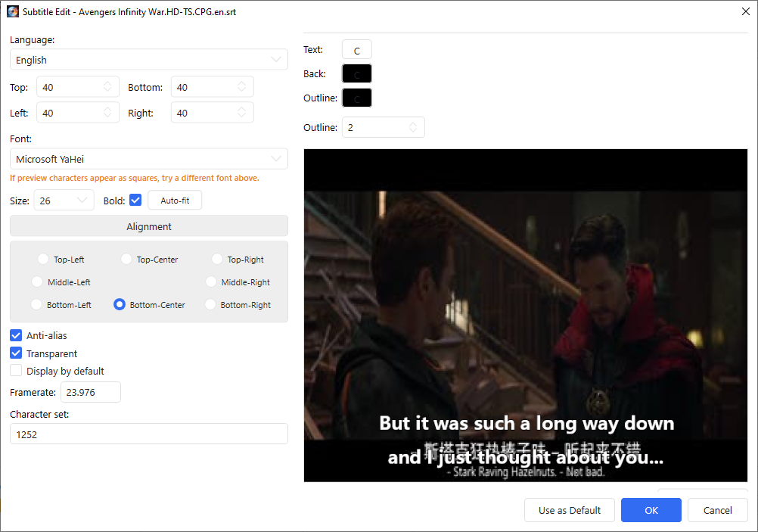Click the orange font warning text
758x532 pixels.
tap(135, 178)
